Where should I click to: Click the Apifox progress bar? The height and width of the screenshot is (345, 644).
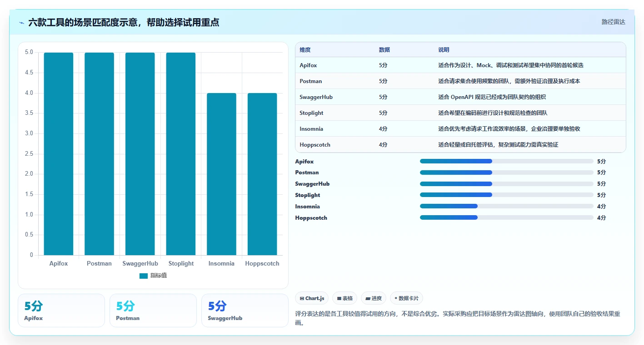507,161
